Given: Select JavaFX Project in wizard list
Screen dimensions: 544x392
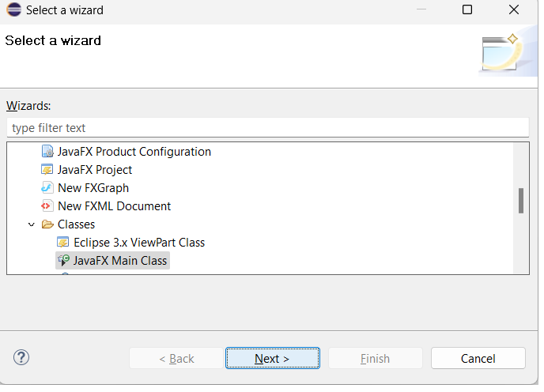Looking at the screenshot, I should point(95,170).
